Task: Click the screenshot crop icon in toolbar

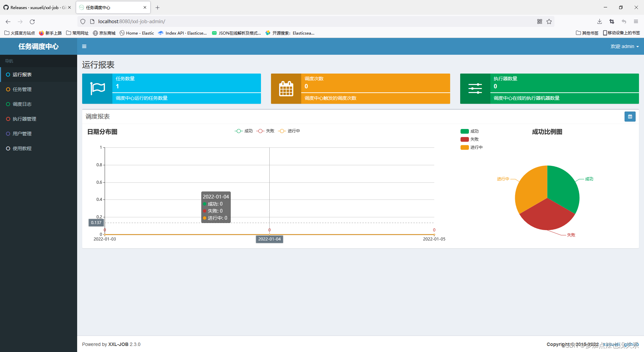Action: 612,21
